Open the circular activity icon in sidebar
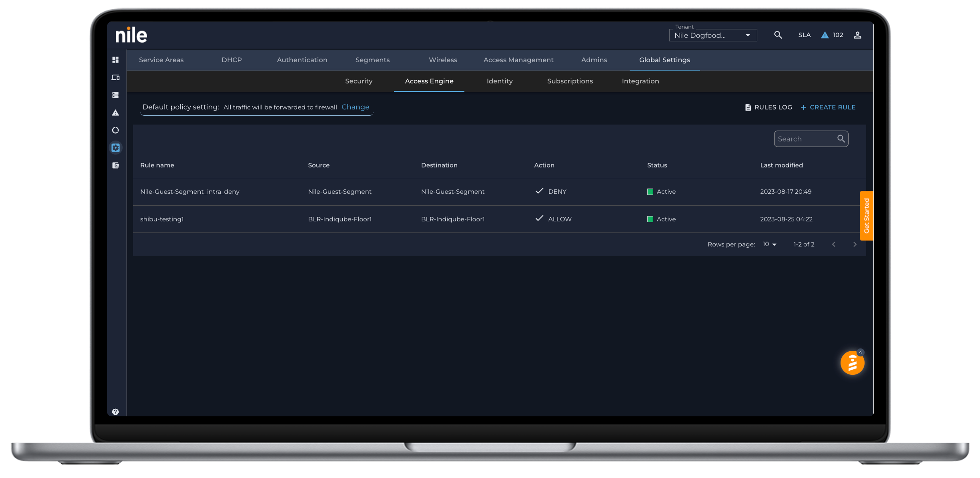Viewport: 980px width, 478px height. 115,130
